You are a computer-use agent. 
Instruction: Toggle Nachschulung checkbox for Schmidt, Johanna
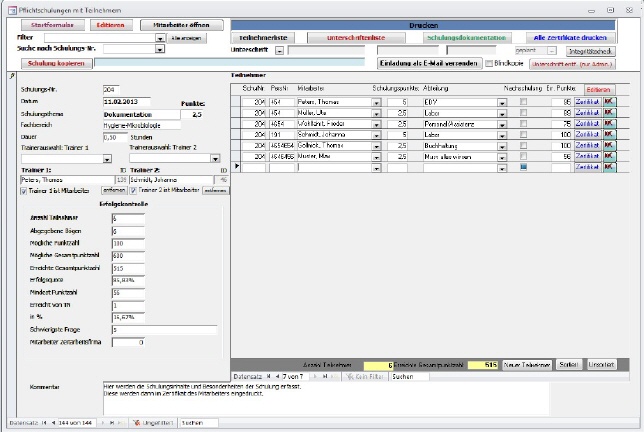[x=523, y=134]
